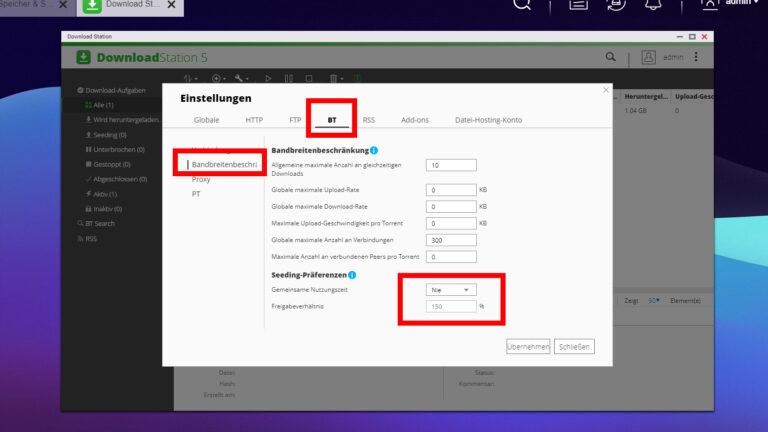The image size is (768, 432).
Task: Click the Globale maximale Upload-Rate field
Action: [x=451, y=190]
